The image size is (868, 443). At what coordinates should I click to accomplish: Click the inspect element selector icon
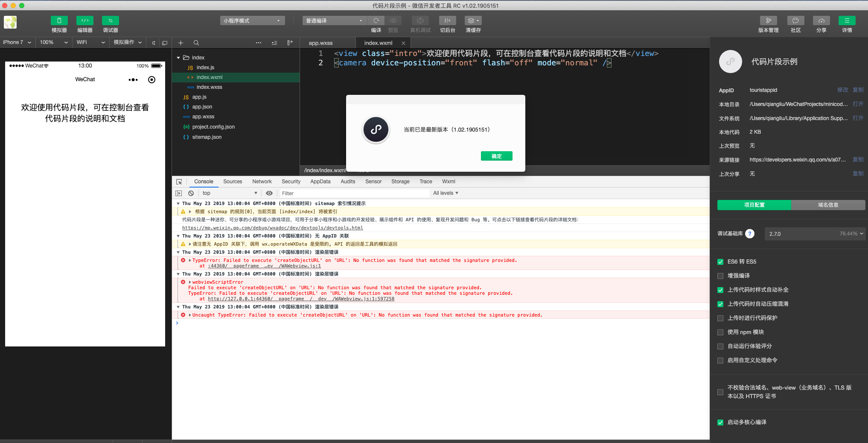coord(179,182)
